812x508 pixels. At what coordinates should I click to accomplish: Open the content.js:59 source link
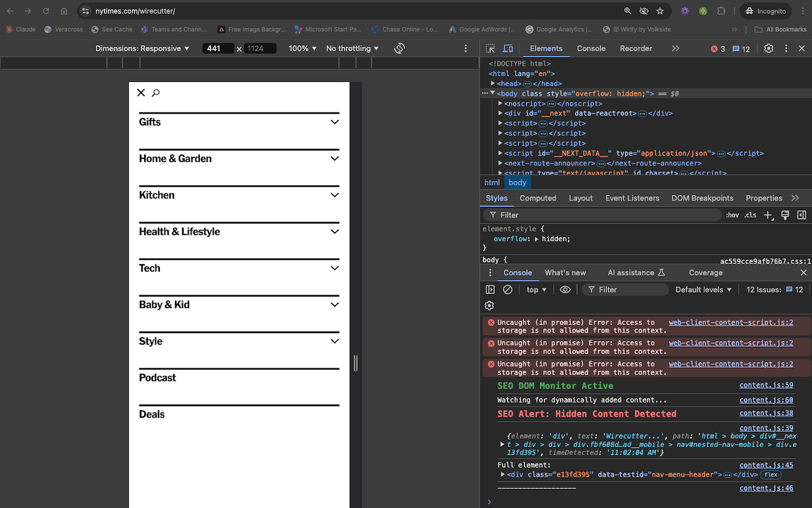pyautogui.click(x=766, y=385)
